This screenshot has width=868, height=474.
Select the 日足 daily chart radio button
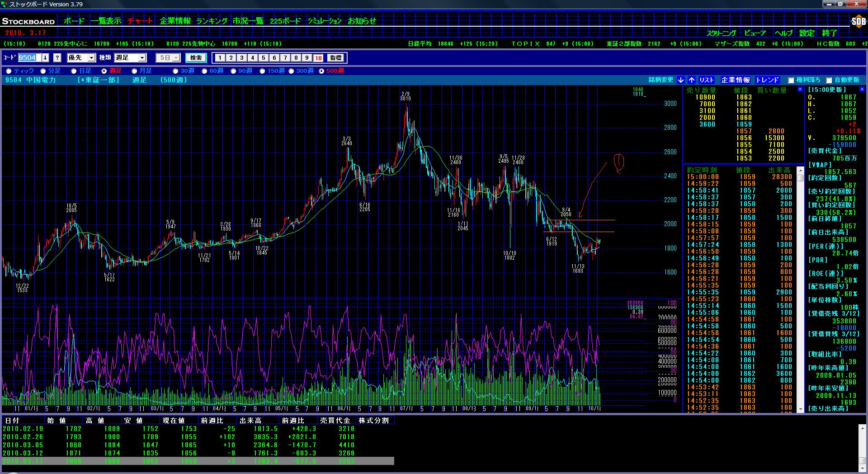74,71
